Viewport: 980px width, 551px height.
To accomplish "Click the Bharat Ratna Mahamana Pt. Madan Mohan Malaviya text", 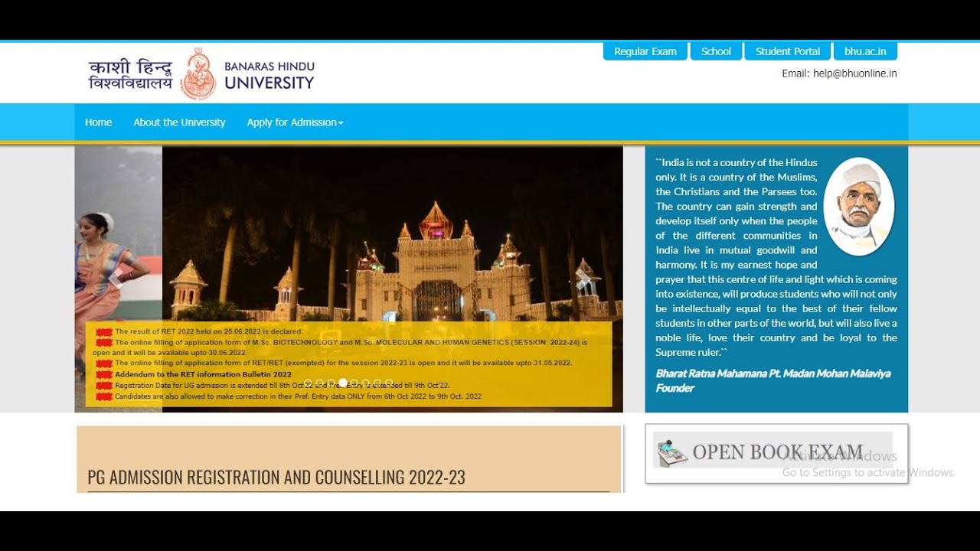I will [x=773, y=373].
